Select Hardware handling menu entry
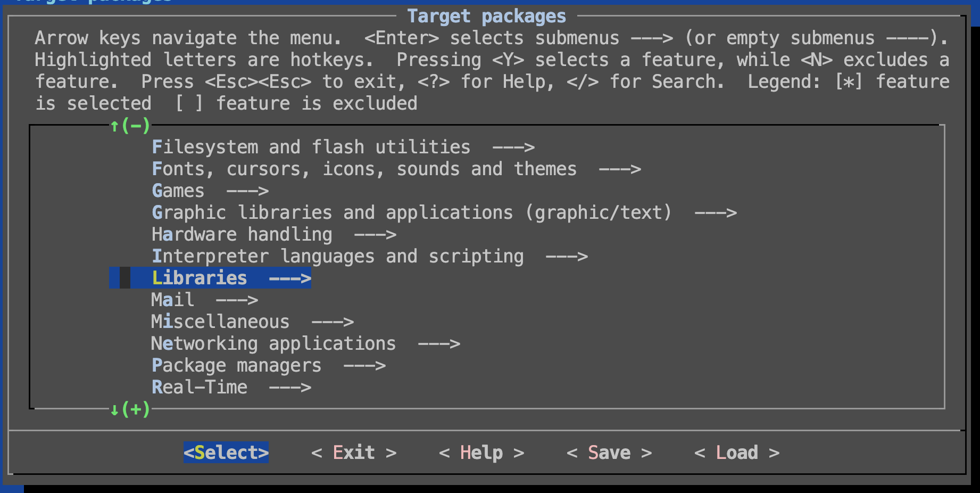This screenshot has width=980, height=493. coord(242,234)
